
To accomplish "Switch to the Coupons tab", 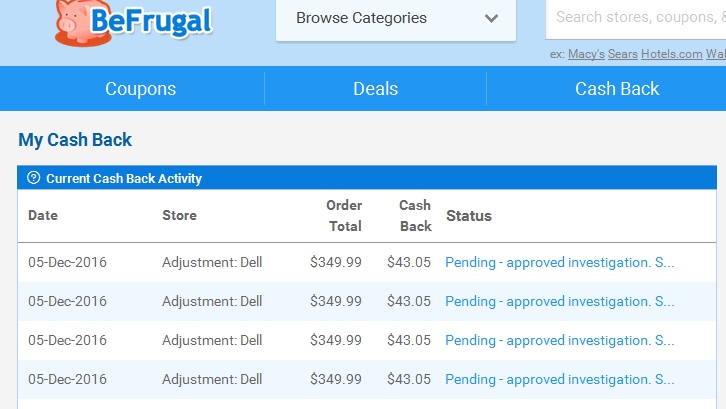I will pyautogui.click(x=140, y=89).
